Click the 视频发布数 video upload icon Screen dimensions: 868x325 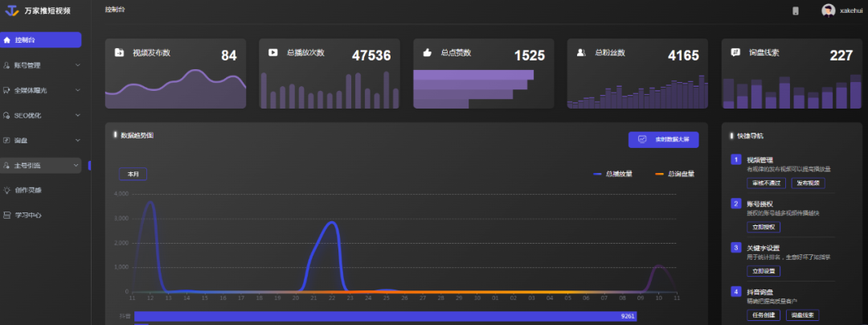(x=119, y=53)
